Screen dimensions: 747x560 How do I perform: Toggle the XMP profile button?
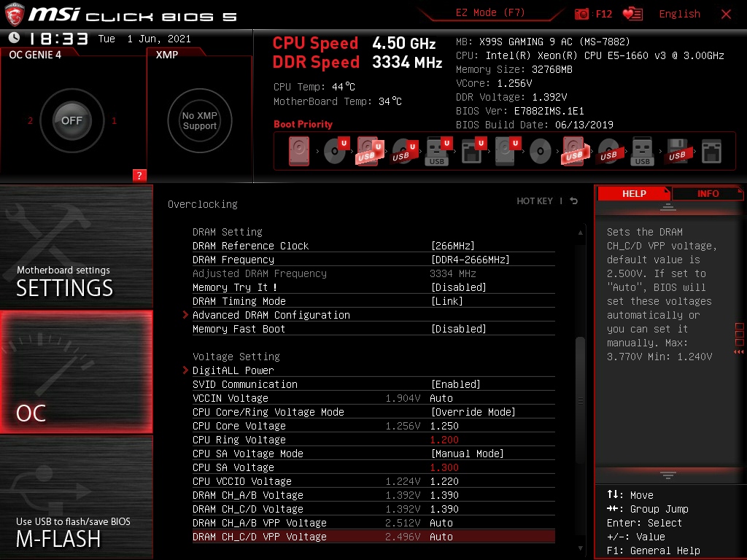(x=200, y=120)
